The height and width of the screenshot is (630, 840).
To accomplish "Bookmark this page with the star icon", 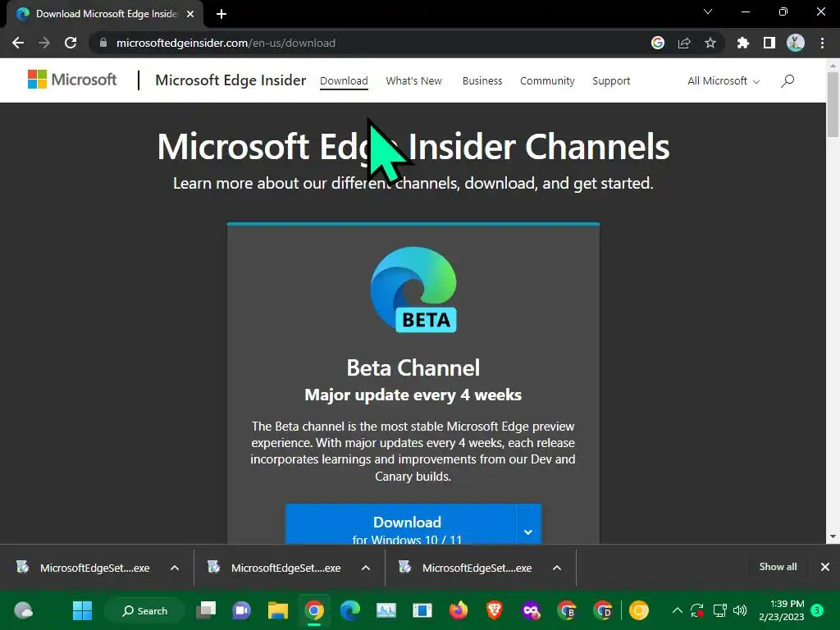I will pos(710,43).
